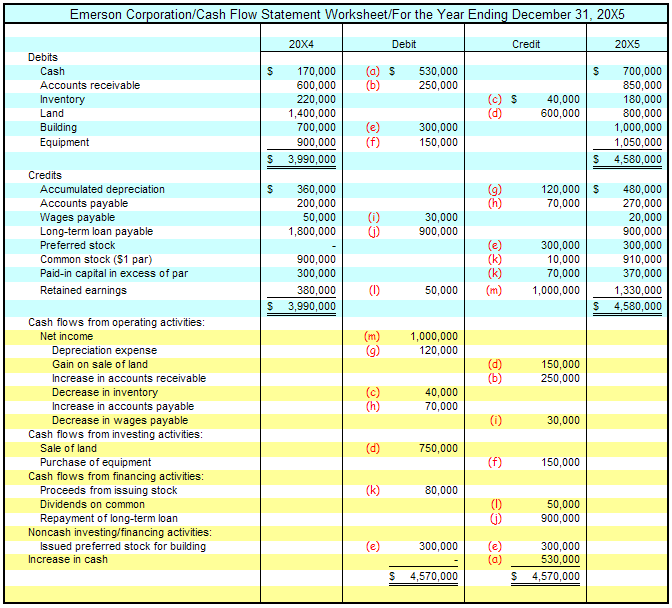Select the Dividends on common label
This screenshot has height=608, width=672.
[93, 504]
